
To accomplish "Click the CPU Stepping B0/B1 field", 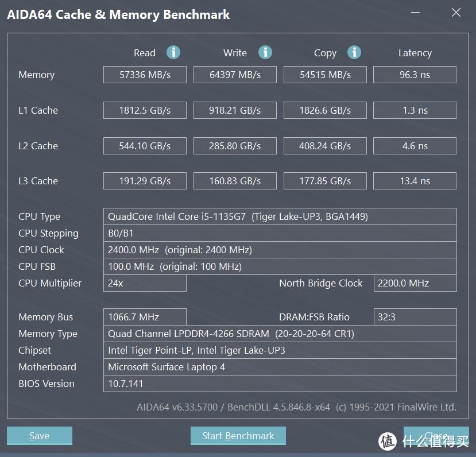I will click(x=280, y=233).
